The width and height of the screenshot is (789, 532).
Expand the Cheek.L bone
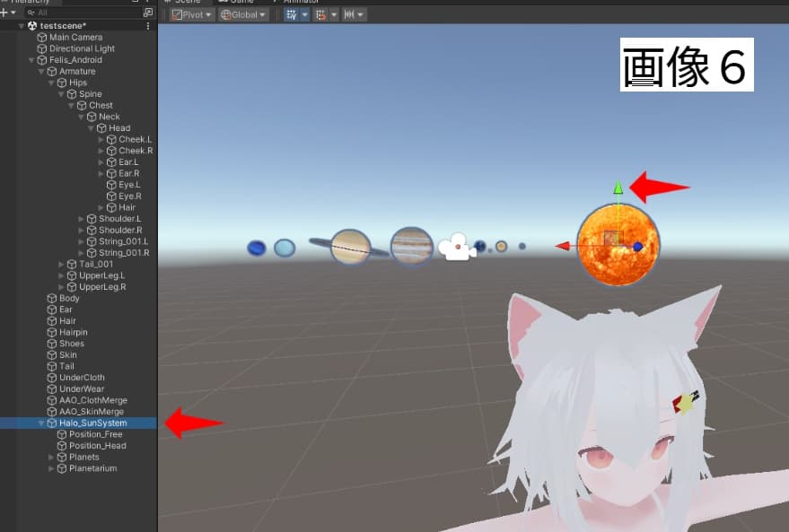[x=101, y=139]
